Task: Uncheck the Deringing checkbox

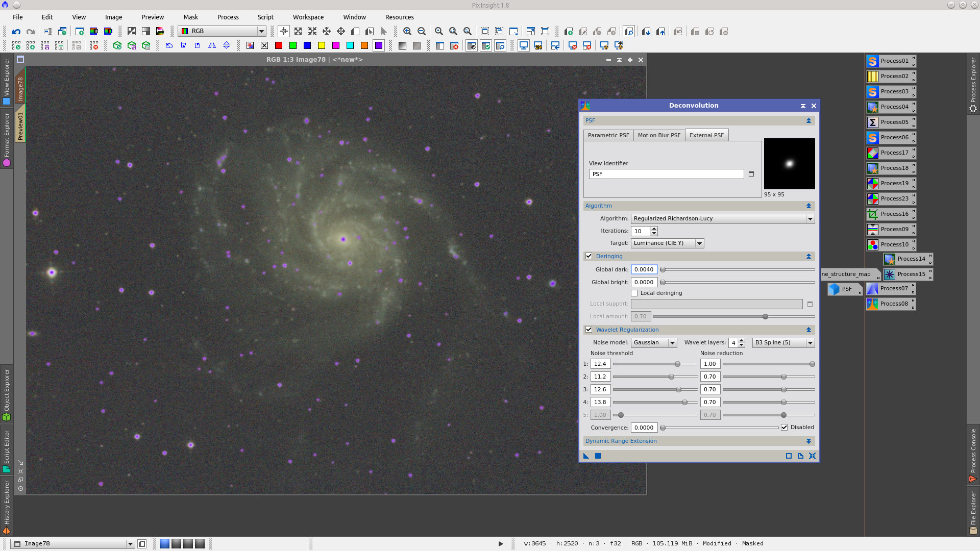Action: click(x=589, y=256)
